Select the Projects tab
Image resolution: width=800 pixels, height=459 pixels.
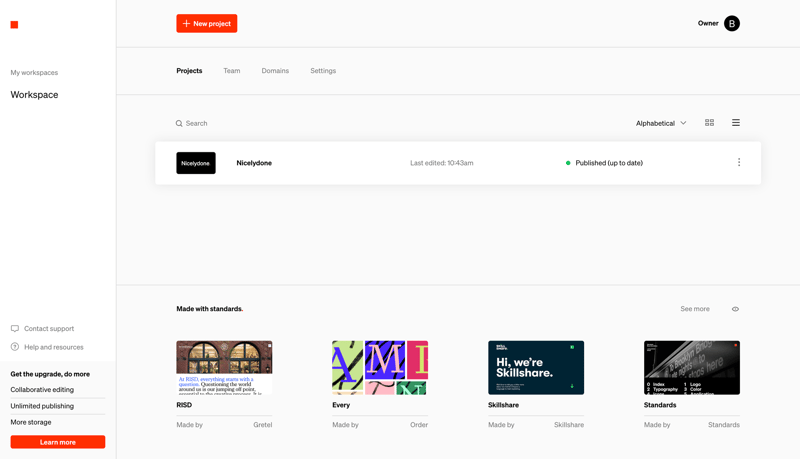click(x=189, y=71)
